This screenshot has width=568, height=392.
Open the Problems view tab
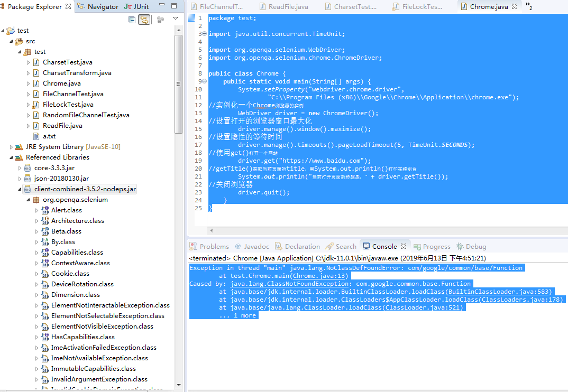(209, 247)
